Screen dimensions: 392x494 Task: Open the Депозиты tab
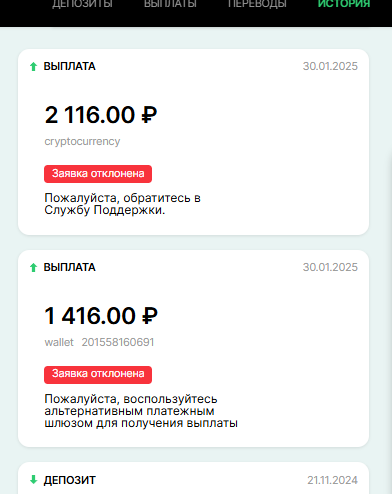coord(82,4)
